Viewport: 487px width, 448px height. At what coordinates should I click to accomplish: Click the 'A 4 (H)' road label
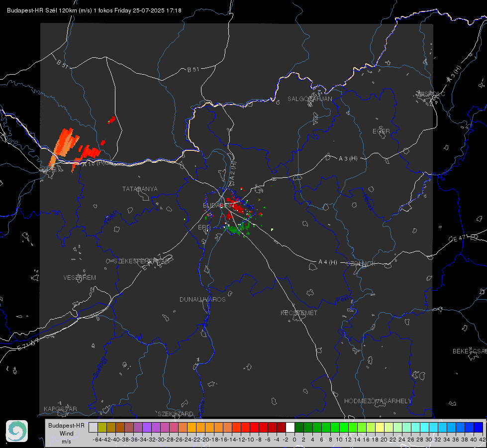click(x=328, y=262)
